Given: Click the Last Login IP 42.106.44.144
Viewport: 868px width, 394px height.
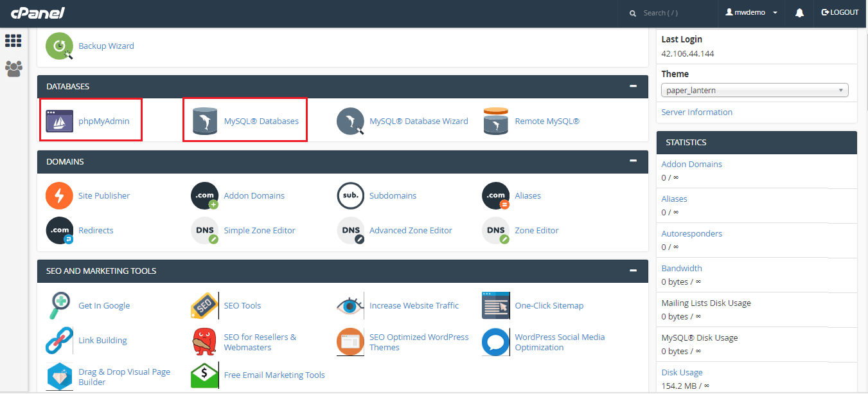Looking at the screenshot, I should pos(687,53).
